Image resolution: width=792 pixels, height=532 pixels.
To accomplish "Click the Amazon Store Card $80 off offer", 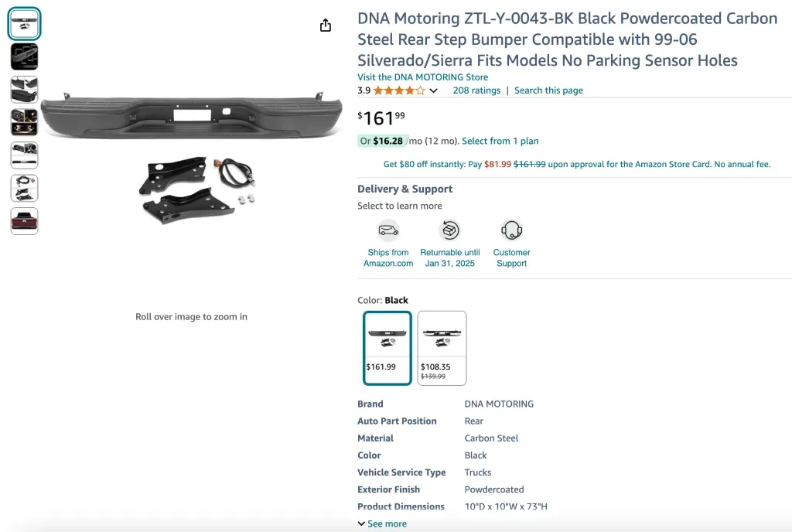I will [577, 165].
